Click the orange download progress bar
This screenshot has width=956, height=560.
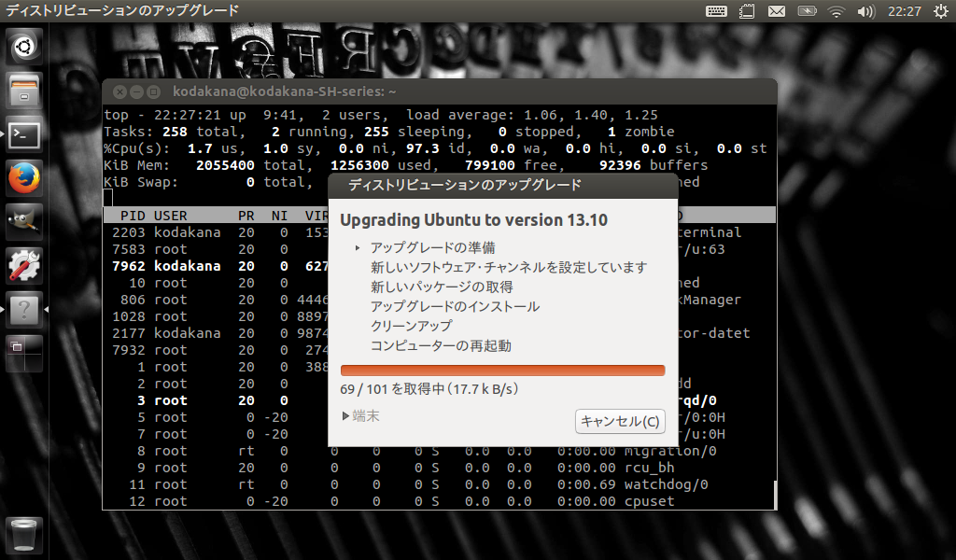coord(502,371)
